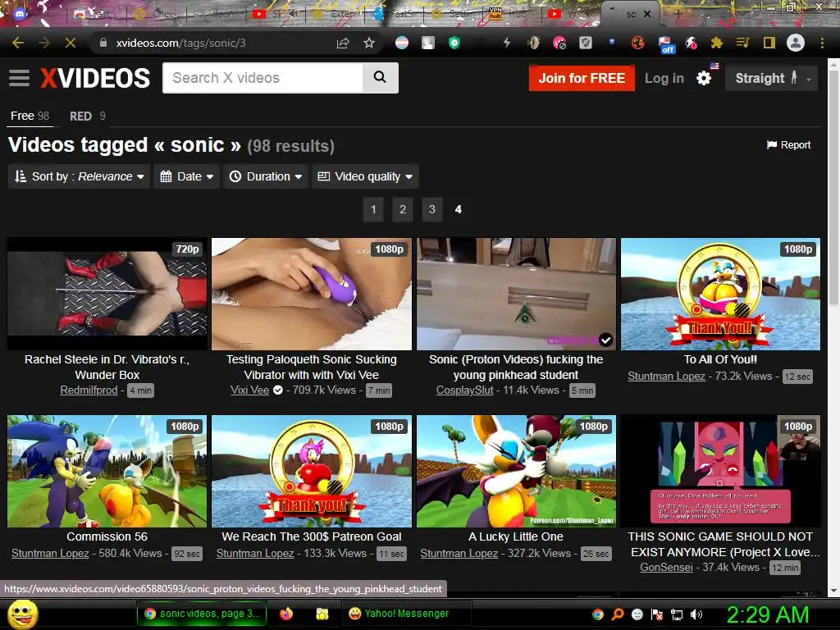Open the smiley Start button on the taskbar
The image size is (840, 630).
click(x=23, y=614)
